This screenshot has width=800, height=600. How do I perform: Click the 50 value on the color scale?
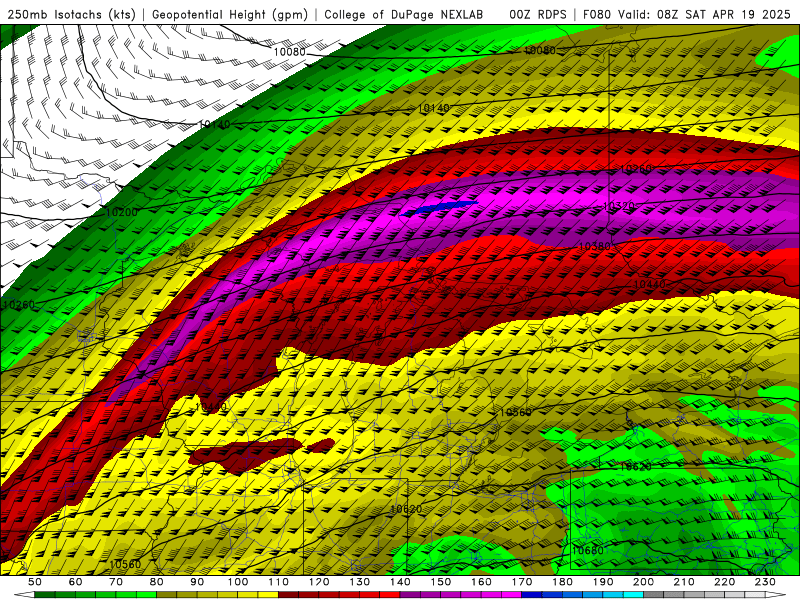pos(35,582)
